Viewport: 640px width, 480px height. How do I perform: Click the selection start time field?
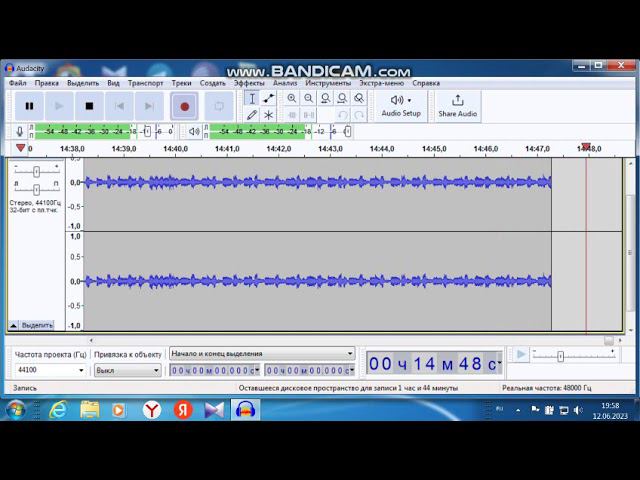(215, 371)
